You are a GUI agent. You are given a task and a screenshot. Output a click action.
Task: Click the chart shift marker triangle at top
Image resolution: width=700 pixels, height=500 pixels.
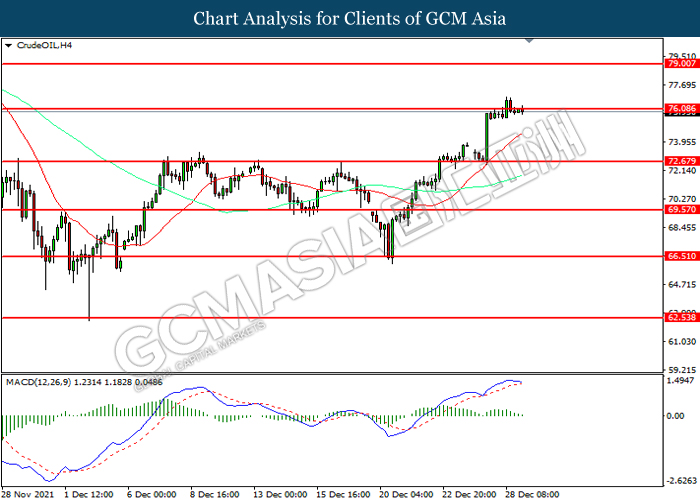pyautogui.click(x=529, y=41)
